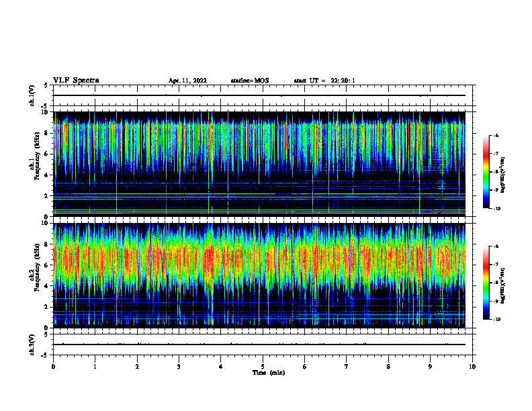The width and height of the screenshot is (532, 411).
Task: Click the "7" tick label on the time axis
Action: pyautogui.click(x=347, y=367)
